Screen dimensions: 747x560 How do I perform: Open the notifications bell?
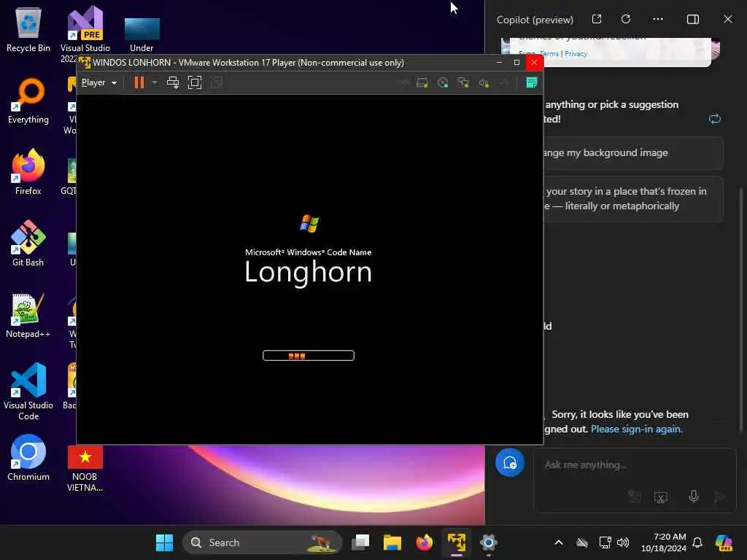pyautogui.click(x=697, y=542)
